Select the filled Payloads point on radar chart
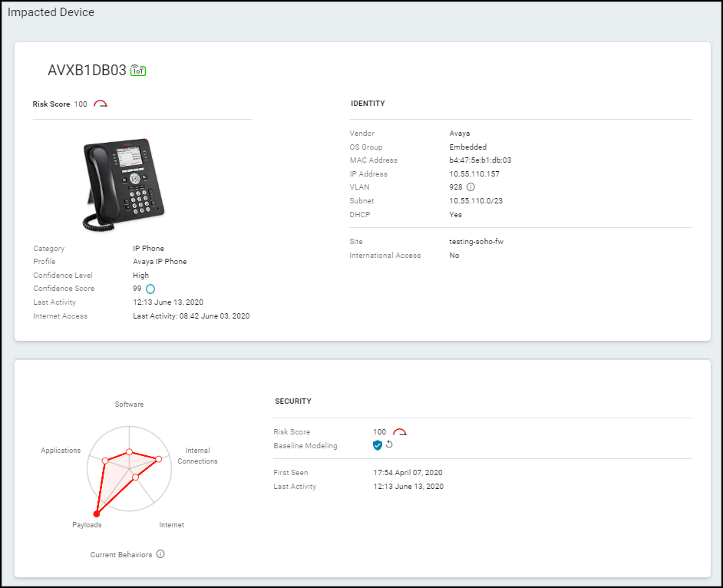This screenshot has width=723, height=588. (97, 514)
